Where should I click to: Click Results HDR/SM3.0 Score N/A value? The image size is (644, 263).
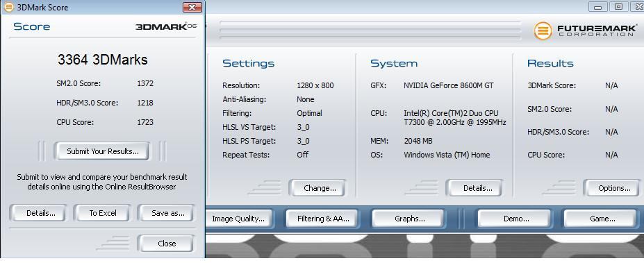click(611, 132)
